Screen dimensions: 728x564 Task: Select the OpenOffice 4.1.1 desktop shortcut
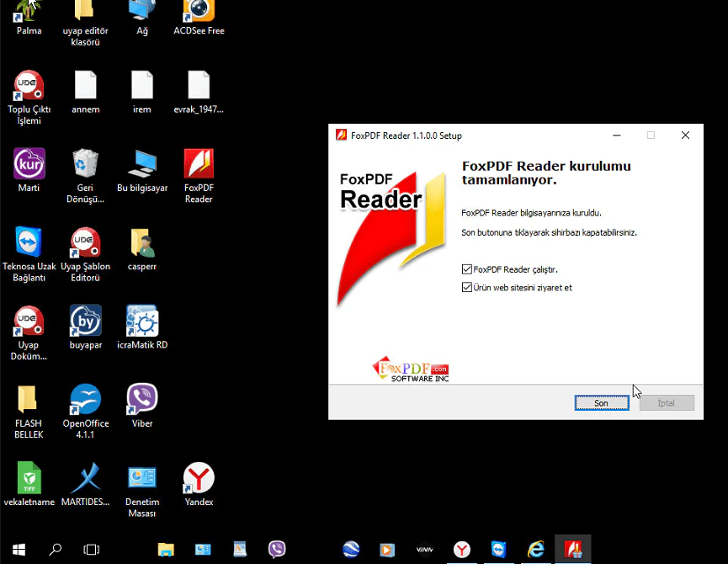coord(86,412)
